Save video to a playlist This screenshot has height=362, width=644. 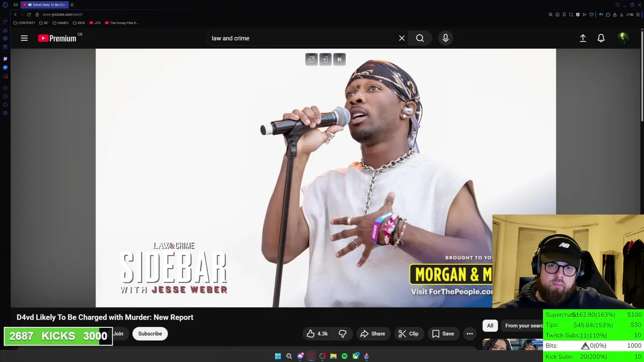(443, 334)
